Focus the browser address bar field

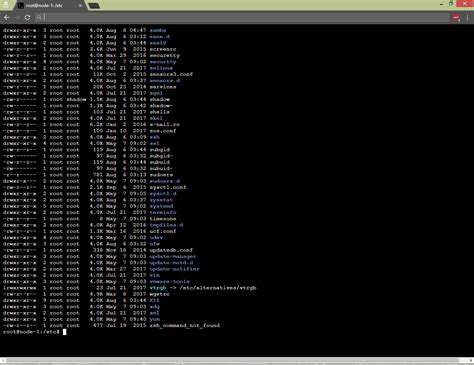click(x=242, y=17)
